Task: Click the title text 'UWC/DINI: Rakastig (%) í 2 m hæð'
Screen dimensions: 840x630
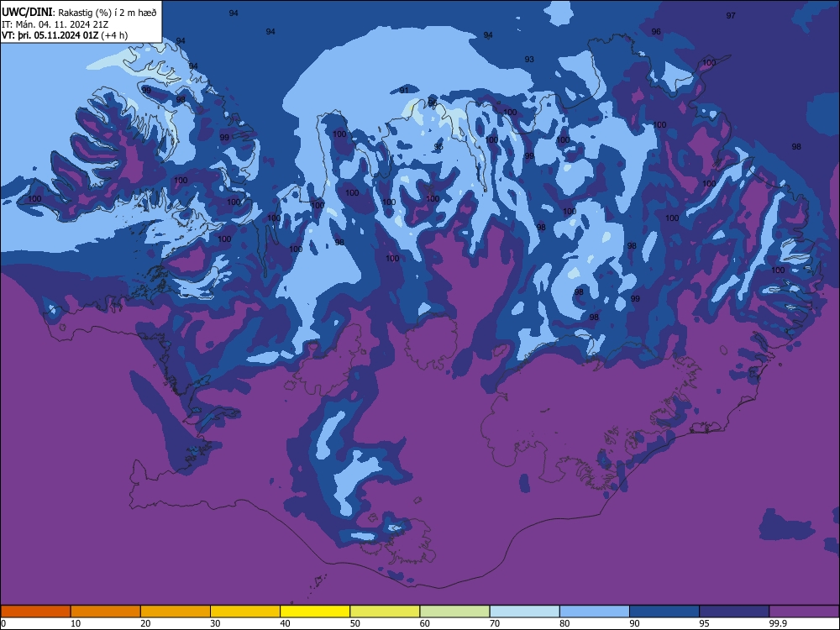Action: (x=79, y=13)
